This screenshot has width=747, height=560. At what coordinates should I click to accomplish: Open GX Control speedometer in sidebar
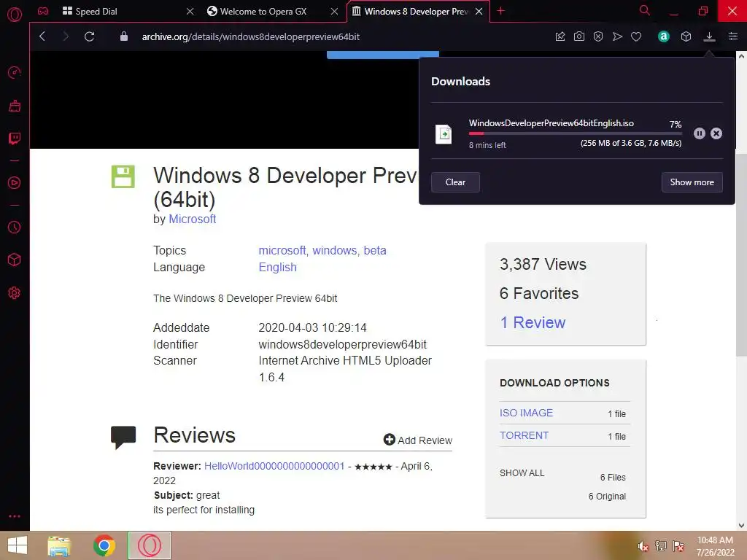pyautogui.click(x=15, y=72)
